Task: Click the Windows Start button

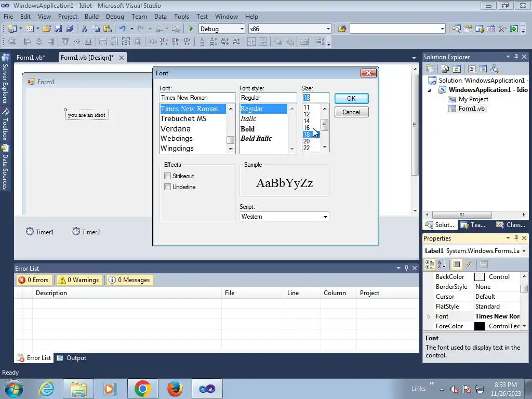Action: coord(14,389)
